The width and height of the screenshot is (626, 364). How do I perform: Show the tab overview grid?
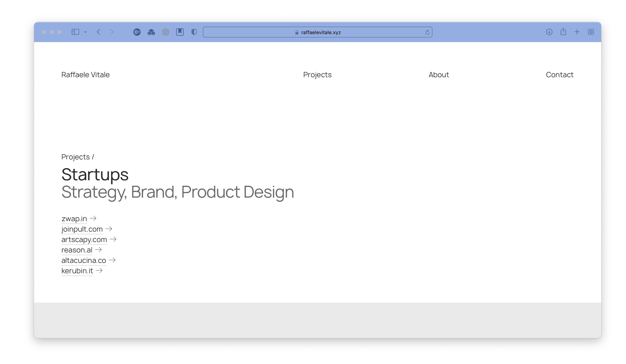tap(591, 32)
